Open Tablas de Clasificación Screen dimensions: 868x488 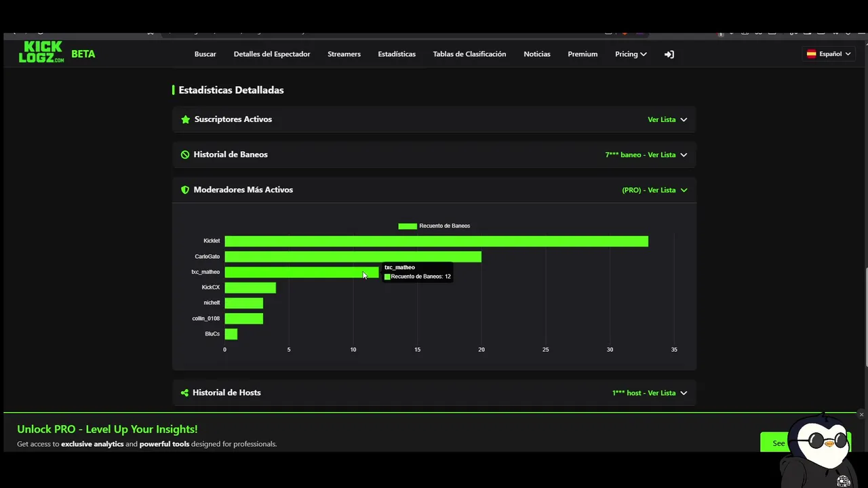tap(469, 54)
